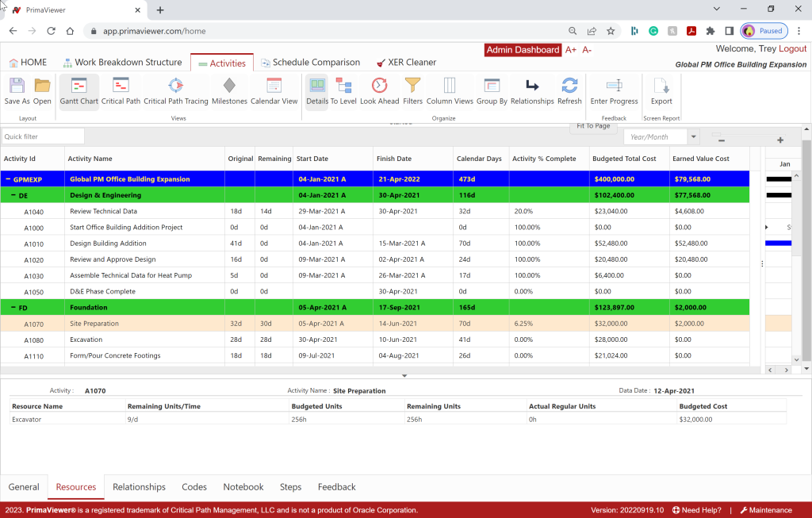Viewport: 812px width, 518px height.
Task: Click the Export screen report icon
Action: (661, 91)
